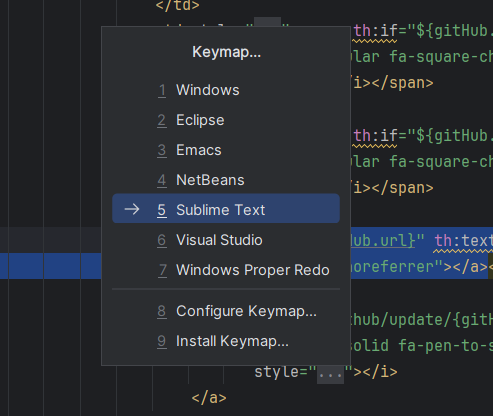Click the closing </a> tag in code
Screen dimensions: 493x416
tap(209, 398)
